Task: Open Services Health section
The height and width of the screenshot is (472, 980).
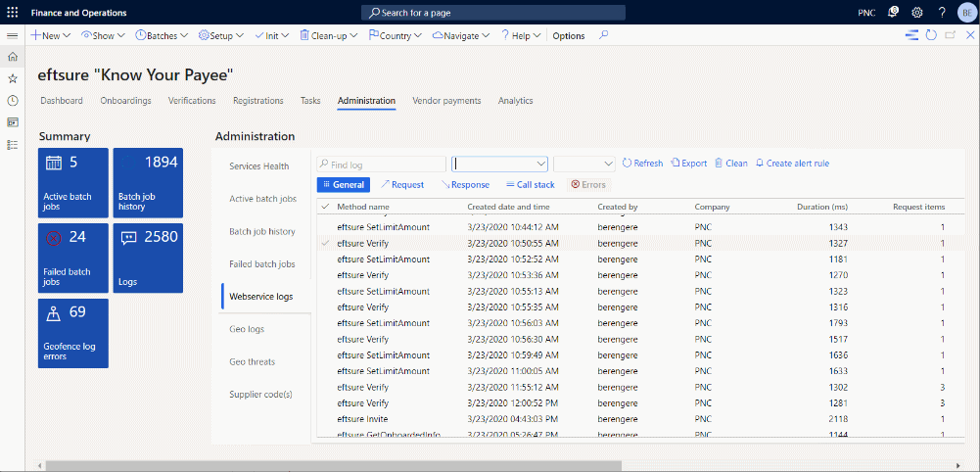Action: click(x=259, y=166)
